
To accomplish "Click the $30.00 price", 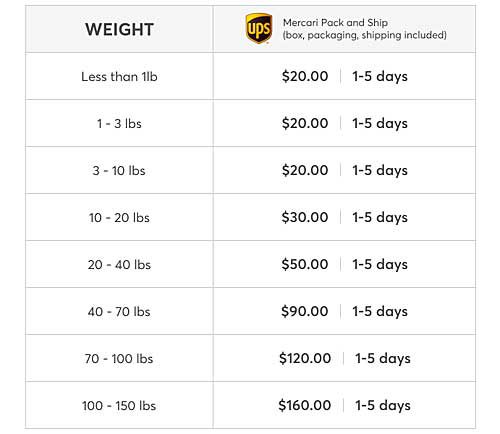I will [305, 217].
